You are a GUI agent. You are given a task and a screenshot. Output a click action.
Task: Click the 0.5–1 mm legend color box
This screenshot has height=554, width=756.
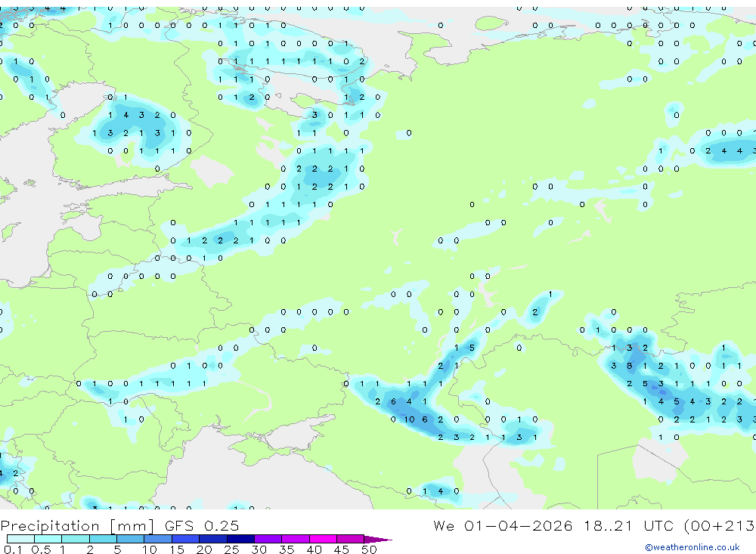tap(48, 539)
